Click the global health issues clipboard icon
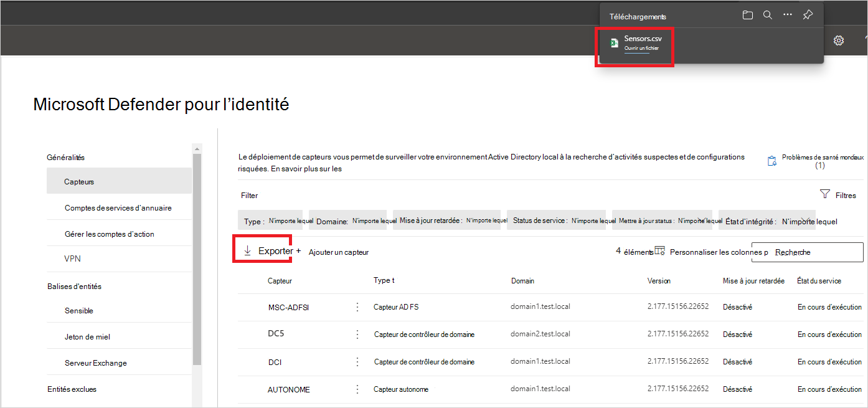This screenshot has height=408, width=868. click(x=771, y=161)
